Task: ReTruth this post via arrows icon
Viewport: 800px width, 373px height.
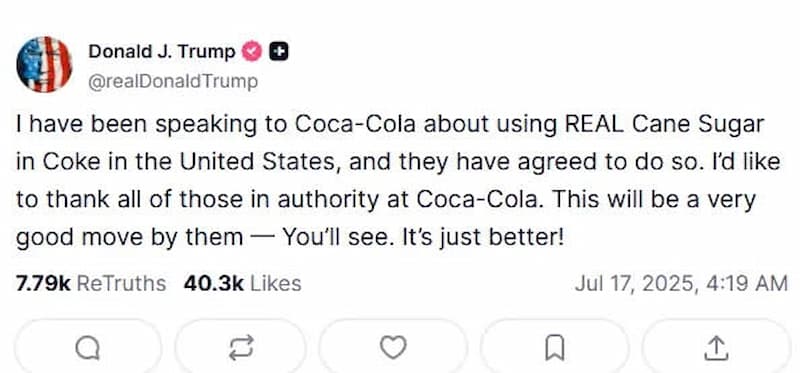Action: [x=241, y=347]
